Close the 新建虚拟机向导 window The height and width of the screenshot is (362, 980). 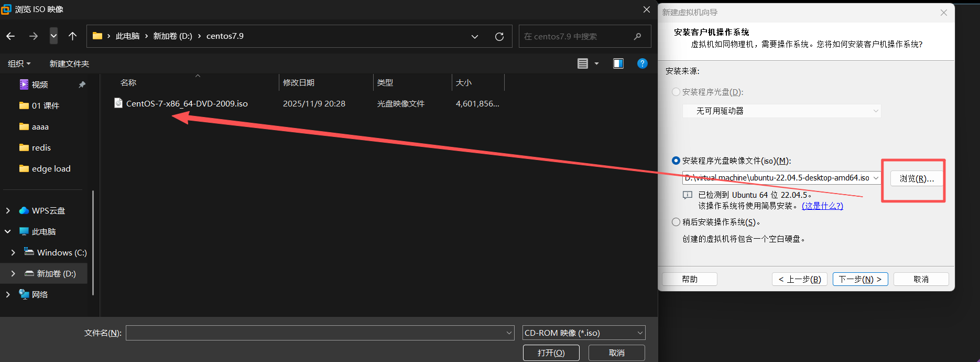pos(944,13)
